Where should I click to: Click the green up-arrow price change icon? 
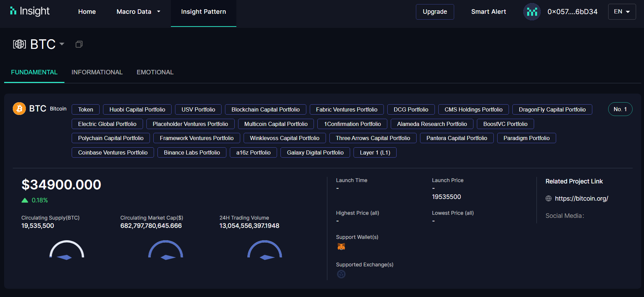[x=25, y=200]
